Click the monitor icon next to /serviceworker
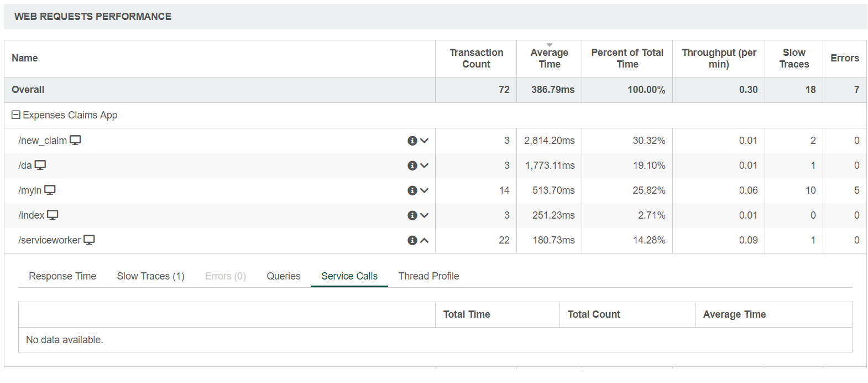This screenshot has width=868, height=383. click(89, 240)
